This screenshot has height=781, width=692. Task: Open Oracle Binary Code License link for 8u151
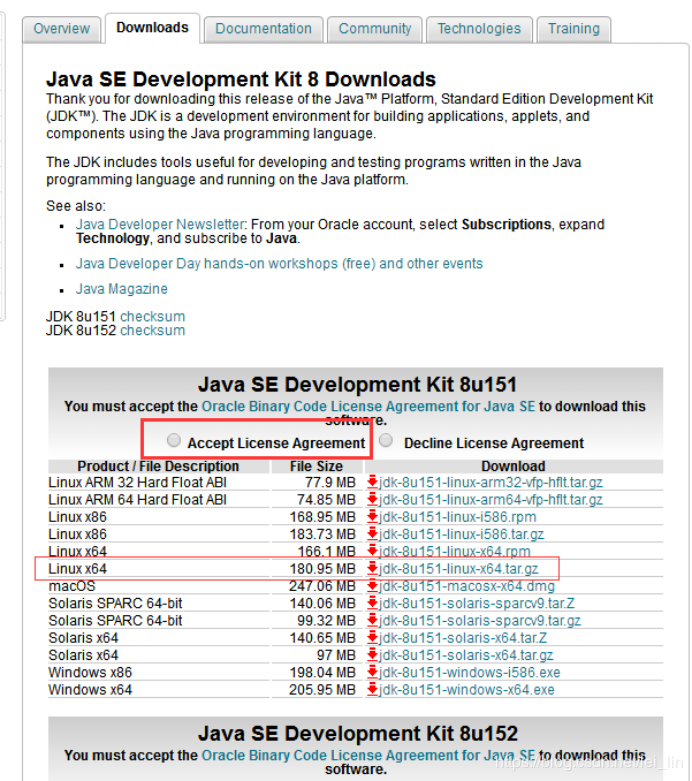click(x=368, y=406)
